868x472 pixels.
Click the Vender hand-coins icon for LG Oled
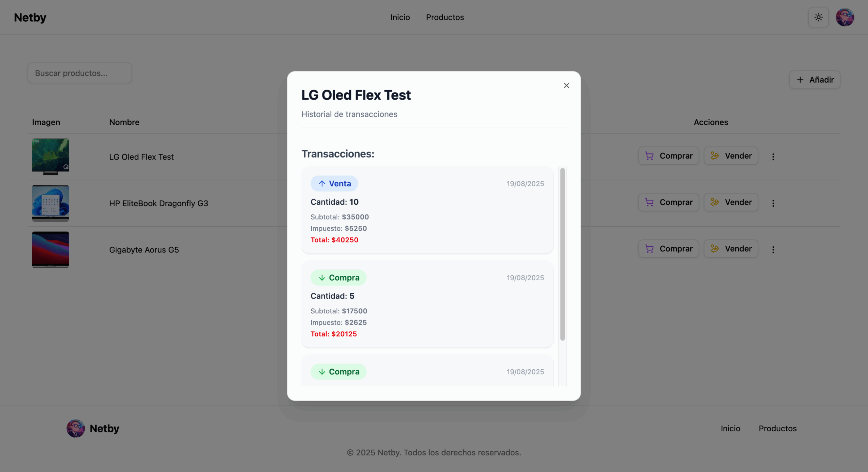[714, 156]
